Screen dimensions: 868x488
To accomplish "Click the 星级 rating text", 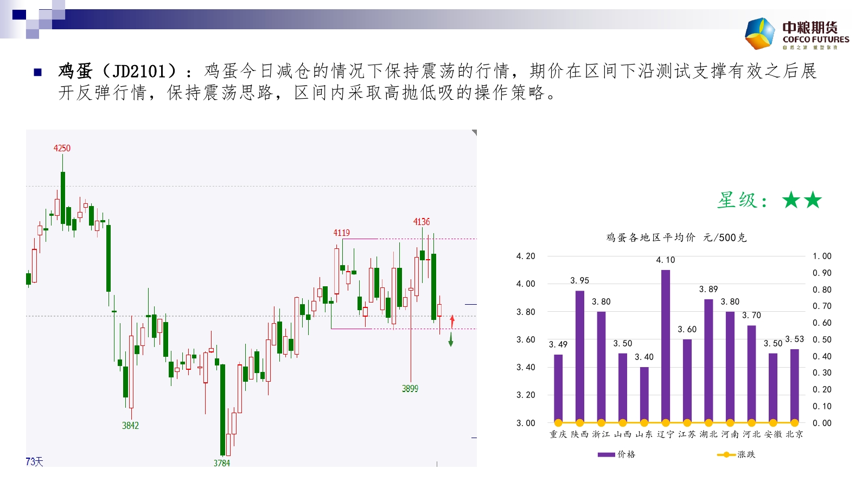I will [742, 200].
